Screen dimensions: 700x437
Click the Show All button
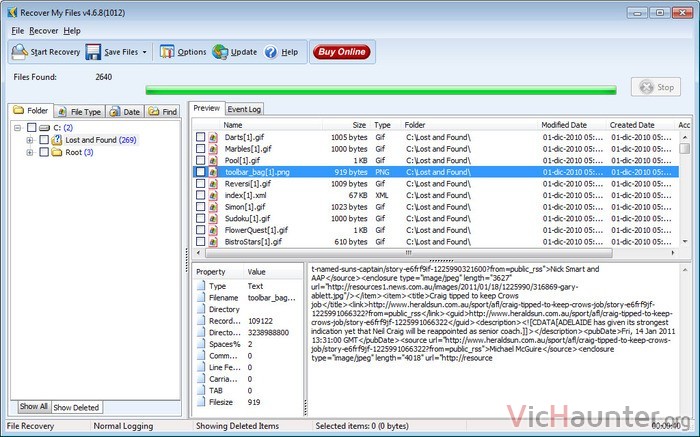pos(33,407)
